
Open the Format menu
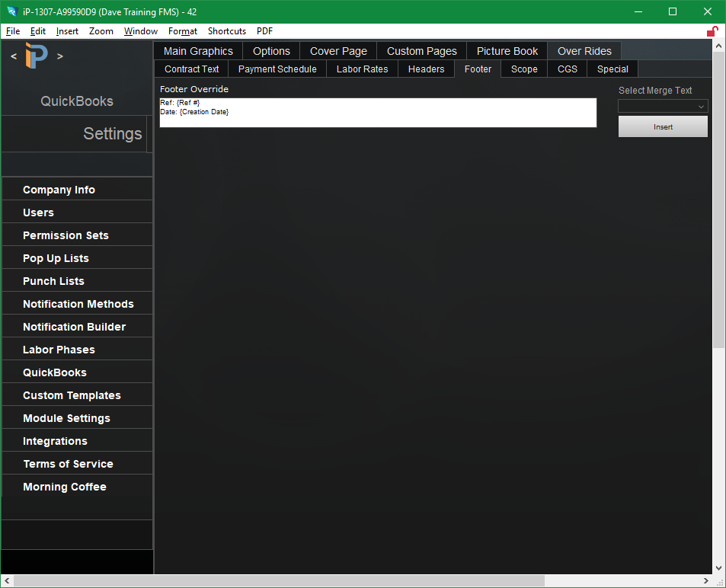tap(182, 31)
